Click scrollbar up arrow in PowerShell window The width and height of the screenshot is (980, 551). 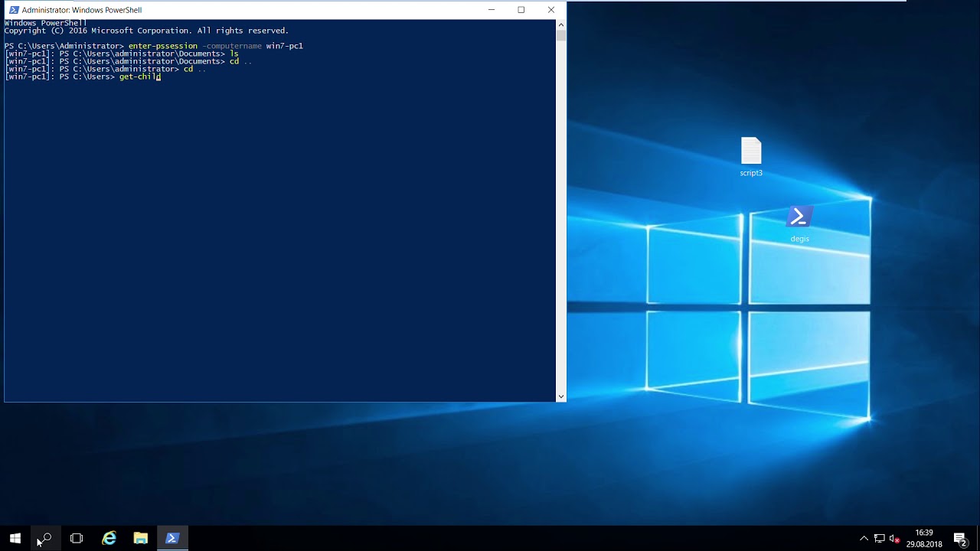coord(561,24)
